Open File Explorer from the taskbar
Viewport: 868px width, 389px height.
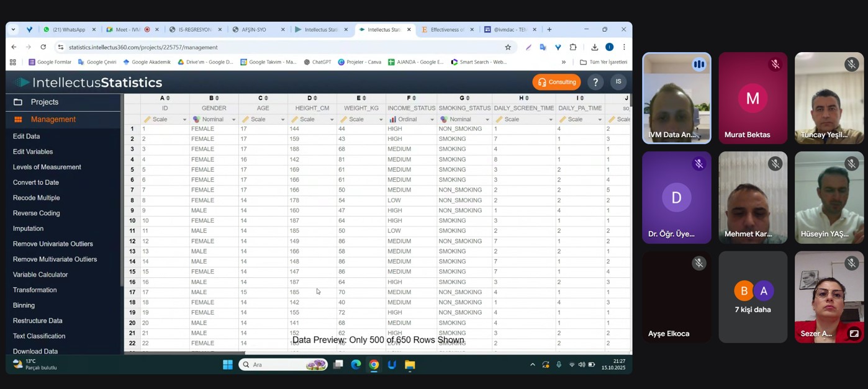click(x=410, y=365)
